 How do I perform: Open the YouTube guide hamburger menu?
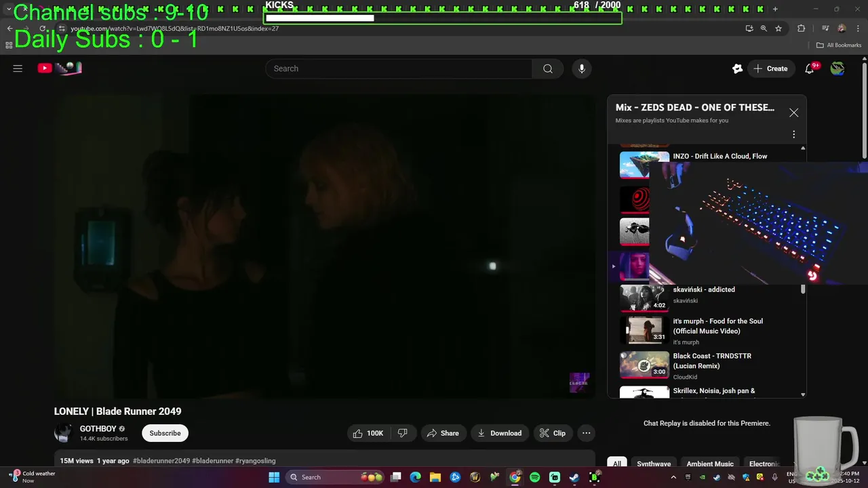point(18,68)
